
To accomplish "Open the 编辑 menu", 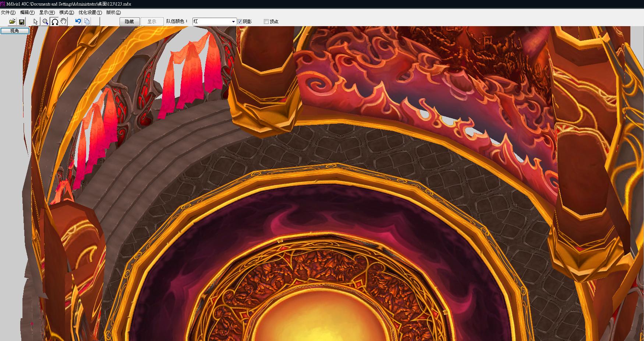I will [27, 13].
